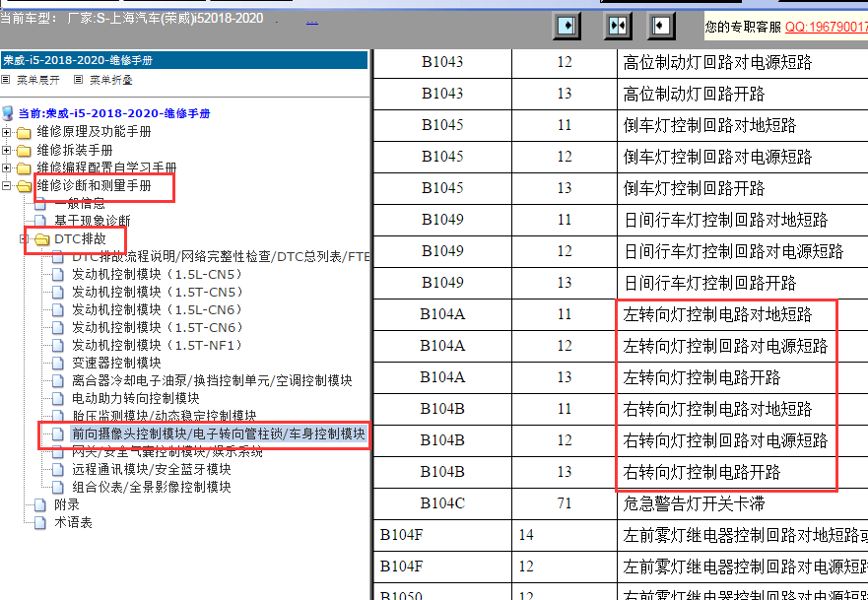Collapse the 维修诊断和测量手册 node

point(6,186)
